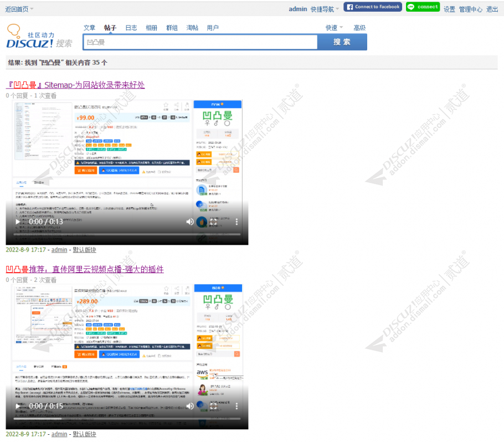The image size is (504, 442).
Task: Open the first video's more-options menu
Action: (236, 222)
